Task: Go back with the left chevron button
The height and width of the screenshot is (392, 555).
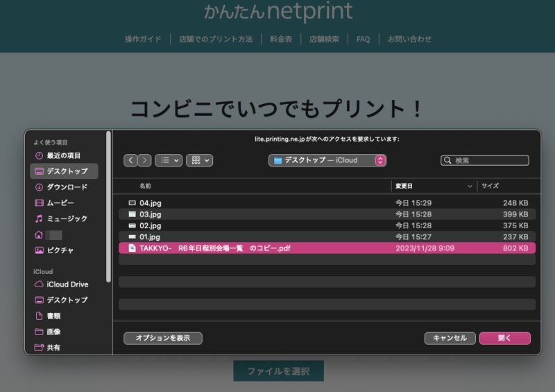Action: 130,160
